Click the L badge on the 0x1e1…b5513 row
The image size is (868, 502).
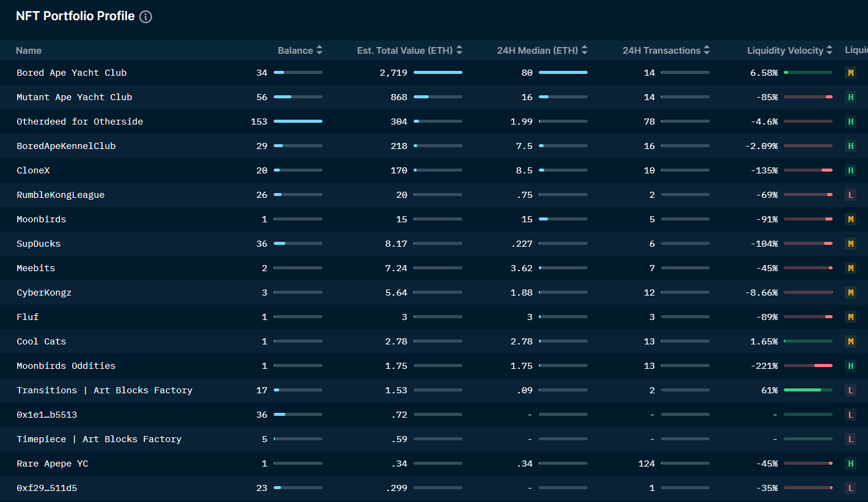coord(850,415)
